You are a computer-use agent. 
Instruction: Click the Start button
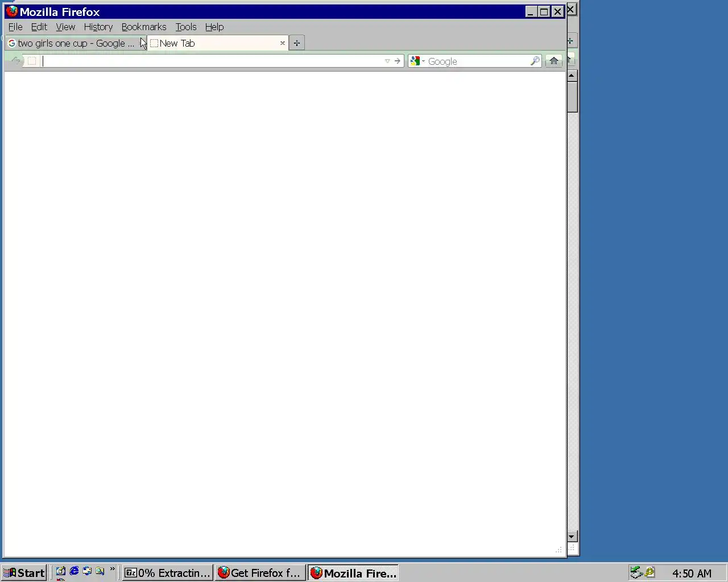coord(24,573)
